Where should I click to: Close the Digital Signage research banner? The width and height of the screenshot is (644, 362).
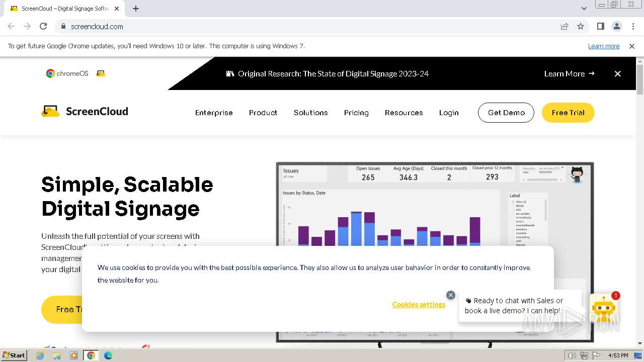click(618, 74)
